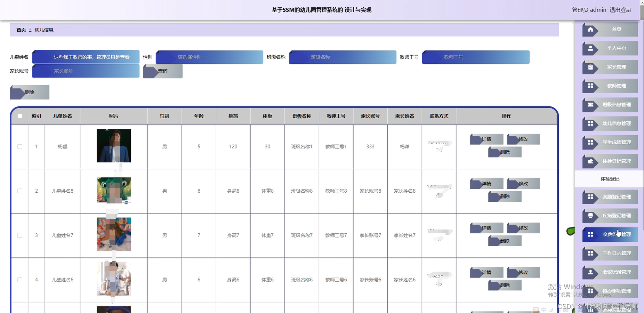The height and width of the screenshot is (313, 644).
Task: Click the 删除 button above the table
Action: 30,92
